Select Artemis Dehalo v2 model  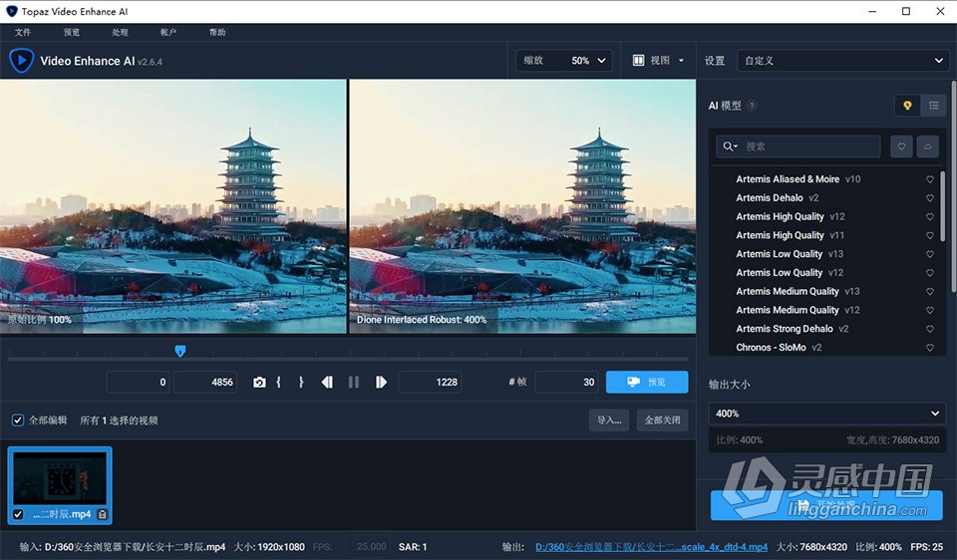777,198
